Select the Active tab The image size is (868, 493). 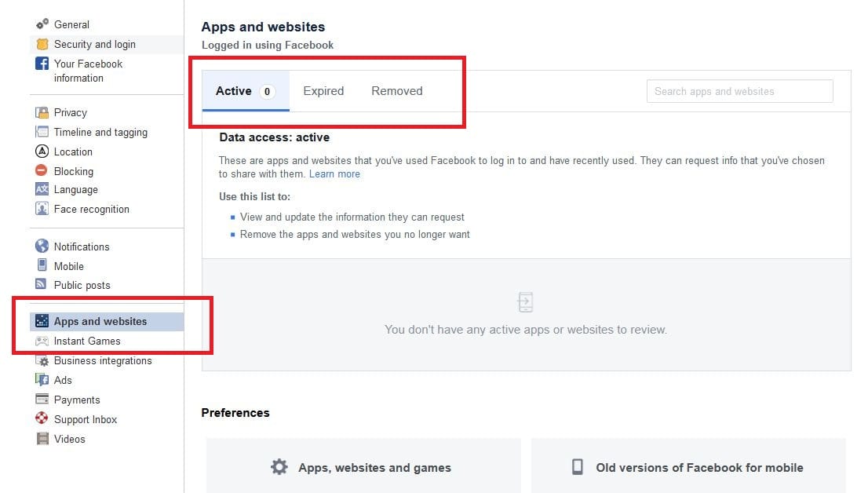(x=234, y=91)
